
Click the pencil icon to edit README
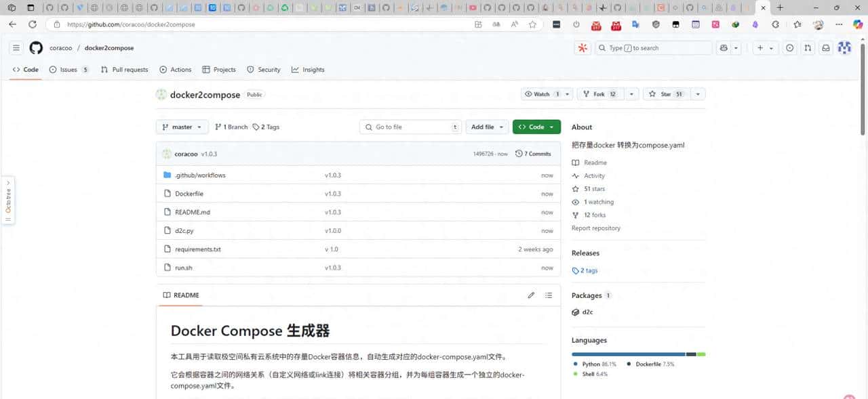coord(532,295)
